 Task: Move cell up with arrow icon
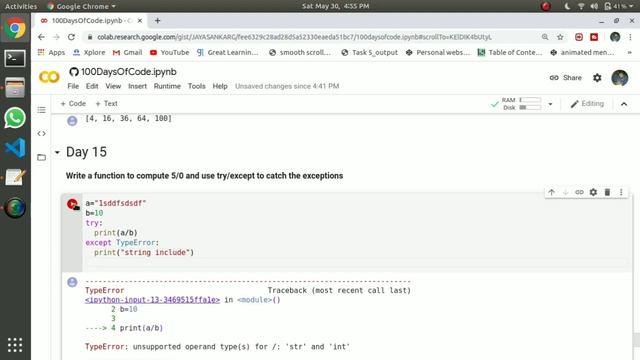point(551,192)
